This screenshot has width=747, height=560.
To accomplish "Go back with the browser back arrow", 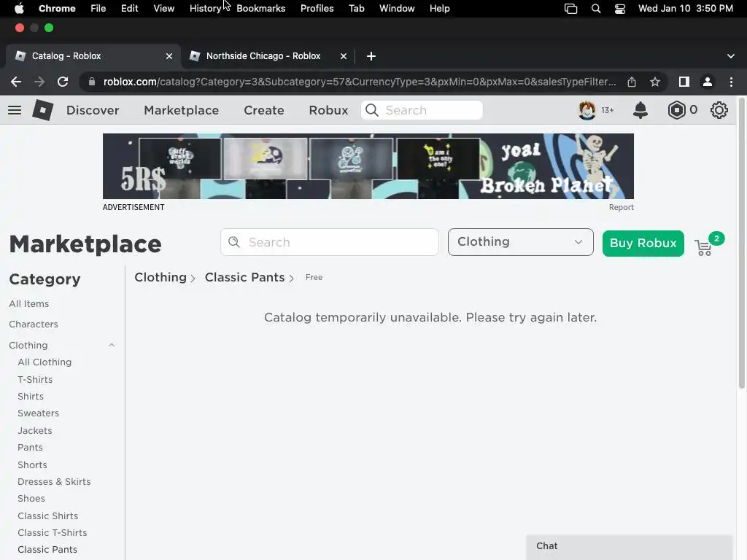I will 16,82.
